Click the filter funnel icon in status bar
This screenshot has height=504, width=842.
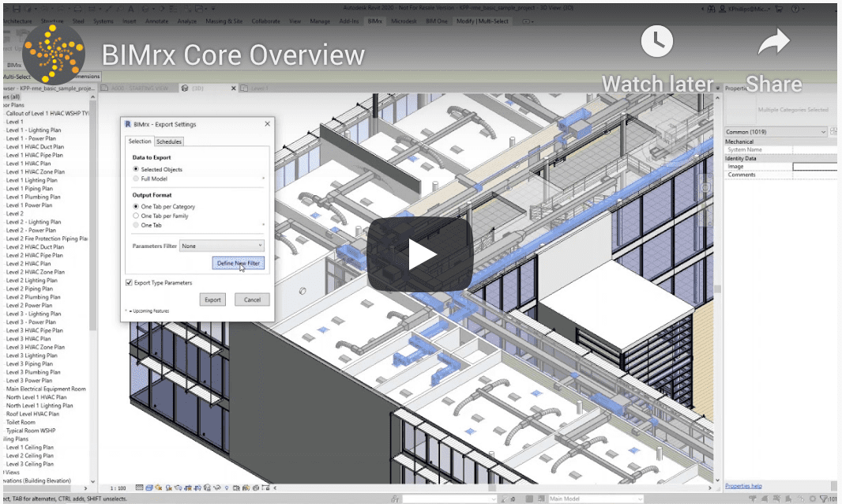point(823,498)
